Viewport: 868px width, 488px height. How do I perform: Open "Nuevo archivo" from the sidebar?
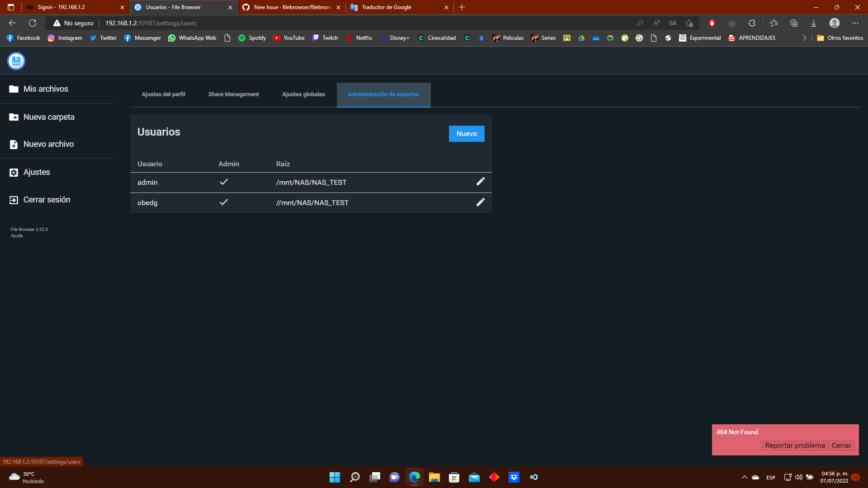point(48,144)
